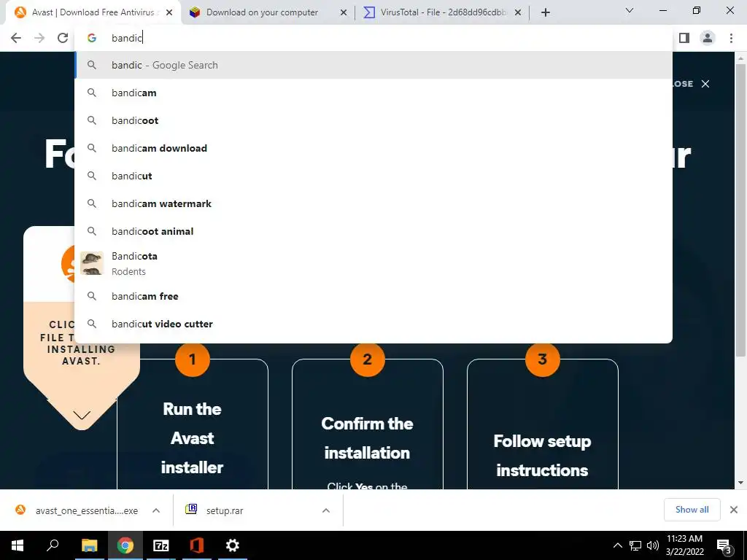The height and width of the screenshot is (560, 747).
Task: Open the Chrome profile menu
Action: coord(708,38)
